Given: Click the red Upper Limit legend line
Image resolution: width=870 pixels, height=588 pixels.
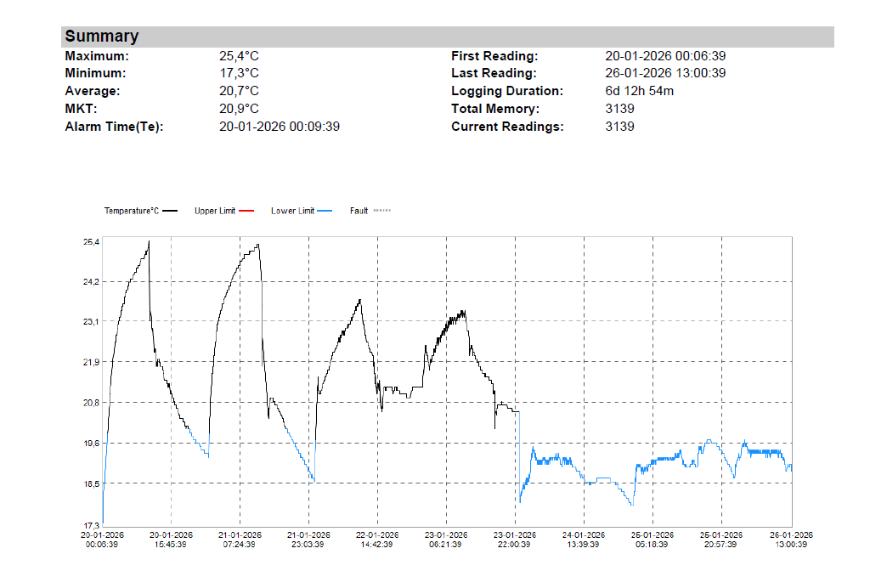Looking at the screenshot, I should [x=247, y=211].
